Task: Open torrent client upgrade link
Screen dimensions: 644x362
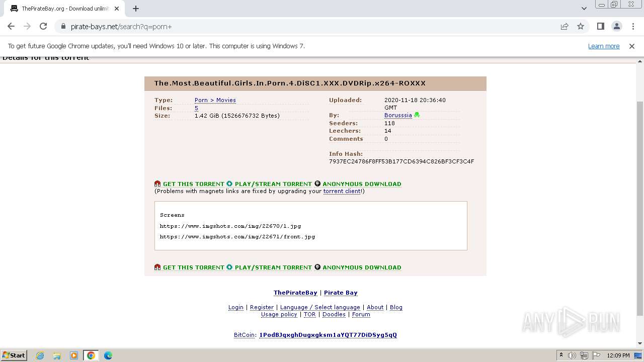Action: pyautogui.click(x=342, y=191)
